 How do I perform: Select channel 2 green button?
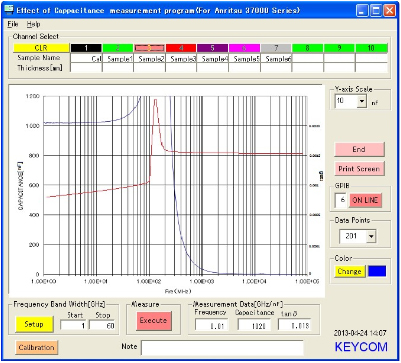pos(118,48)
